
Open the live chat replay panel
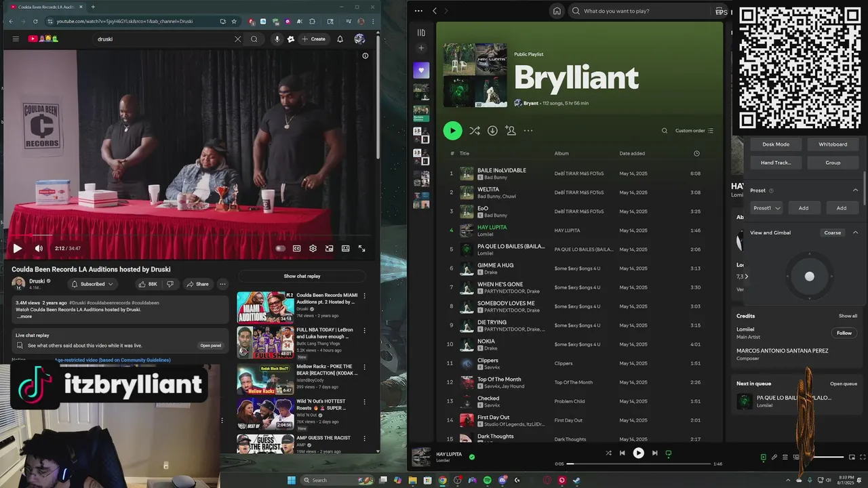click(x=210, y=346)
